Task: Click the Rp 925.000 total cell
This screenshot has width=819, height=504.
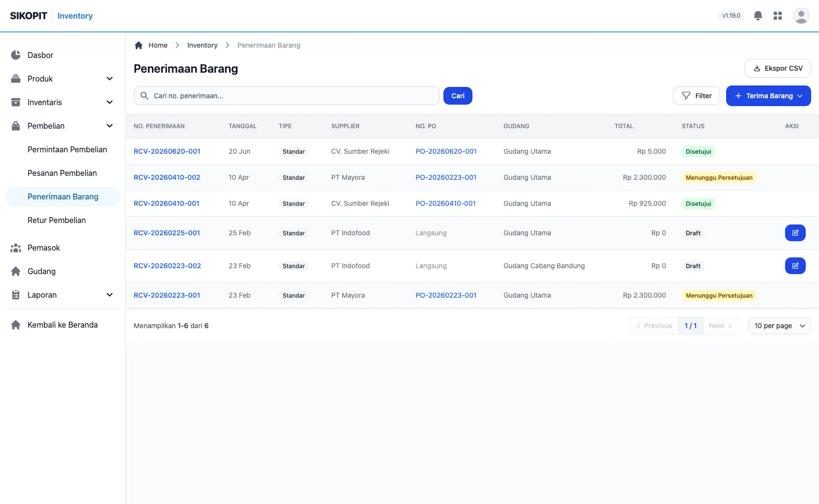Action: [x=647, y=203]
